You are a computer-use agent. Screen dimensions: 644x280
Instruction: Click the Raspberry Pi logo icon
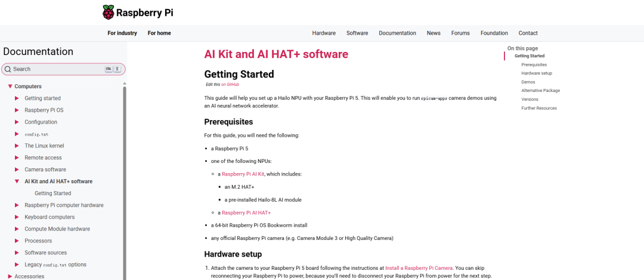pyautogui.click(x=109, y=13)
